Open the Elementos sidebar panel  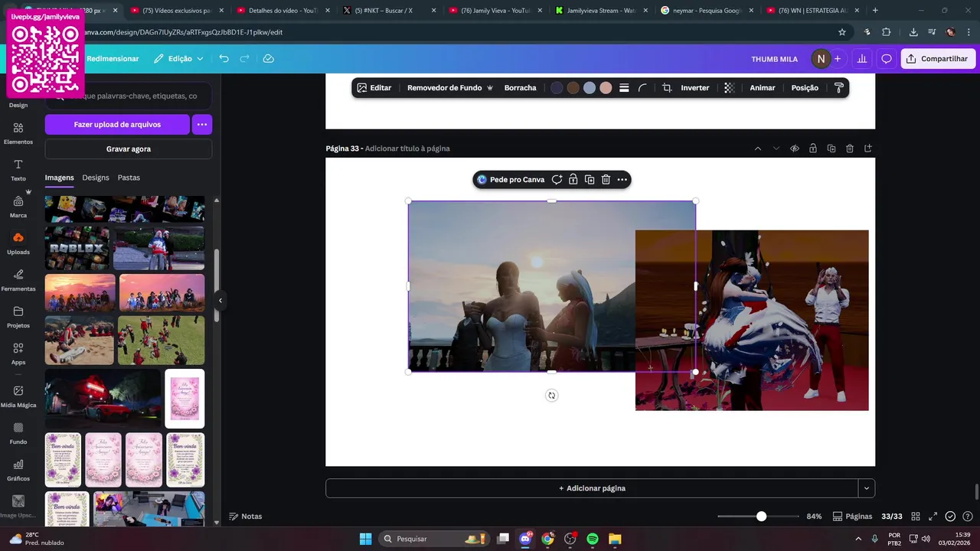[x=18, y=133]
